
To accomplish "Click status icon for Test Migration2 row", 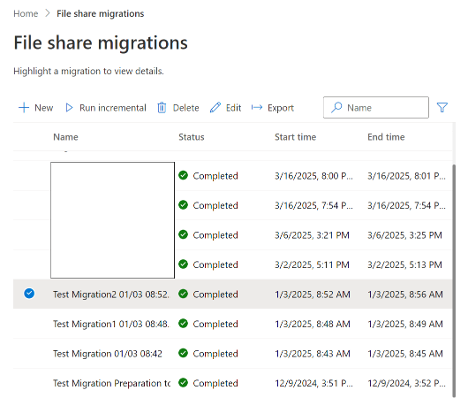I will point(183,294).
